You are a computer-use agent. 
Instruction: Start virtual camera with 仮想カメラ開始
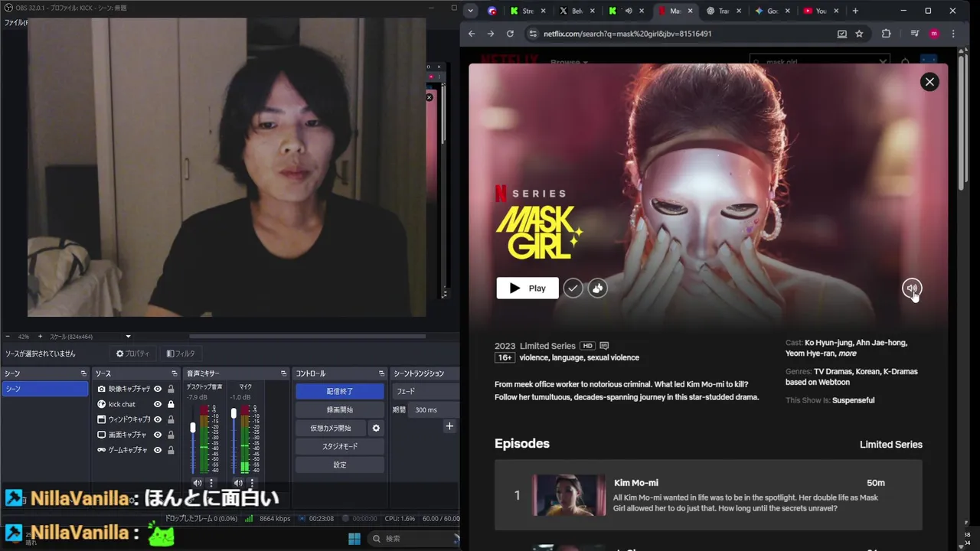pos(331,428)
